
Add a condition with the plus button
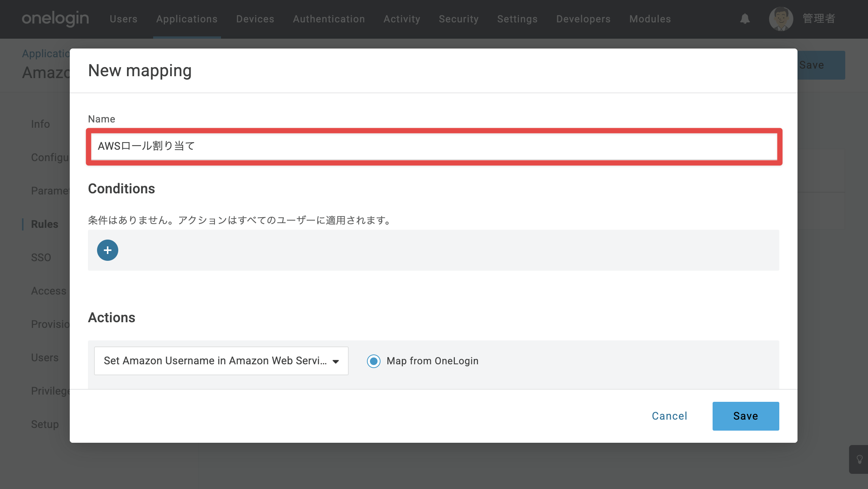(x=108, y=250)
